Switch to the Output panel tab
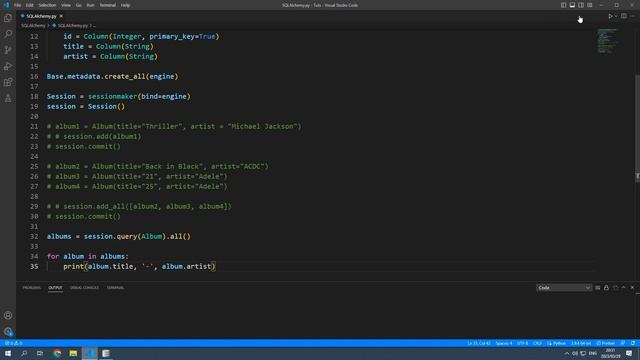This screenshot has height=360, width=640. point(55,288)
